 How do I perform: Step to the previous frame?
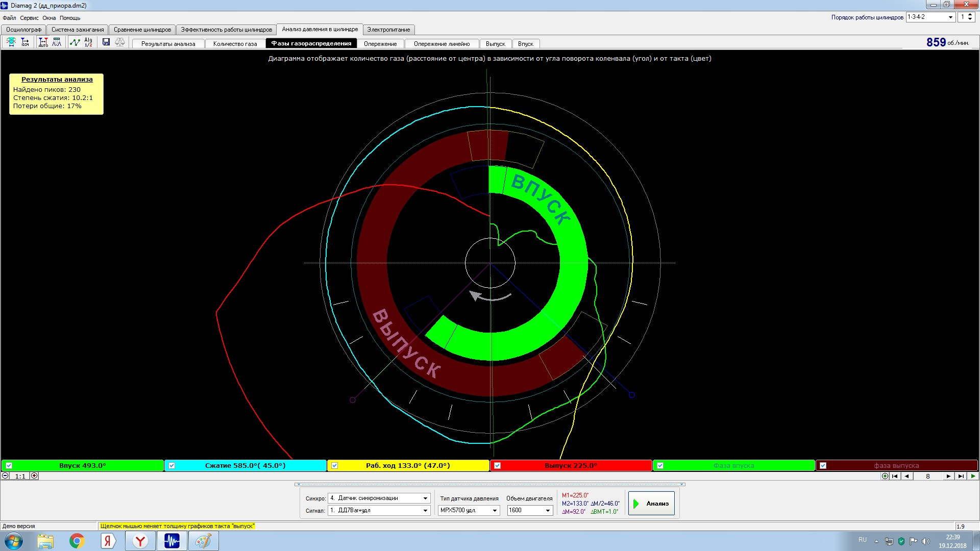[x=907, y=476]
